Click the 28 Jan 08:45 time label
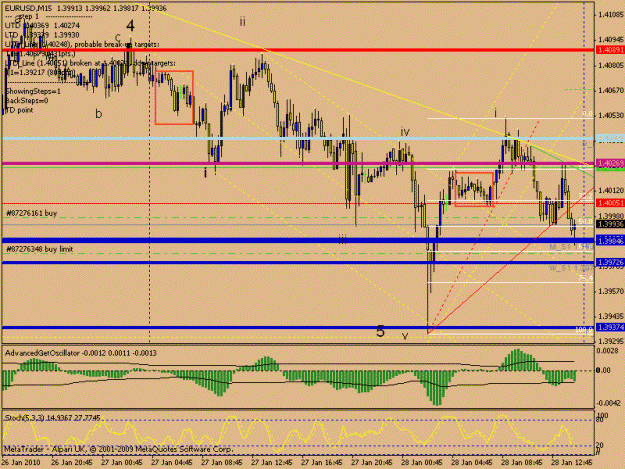The height and width of the screenshot is (469, 625). coord(522,463)
